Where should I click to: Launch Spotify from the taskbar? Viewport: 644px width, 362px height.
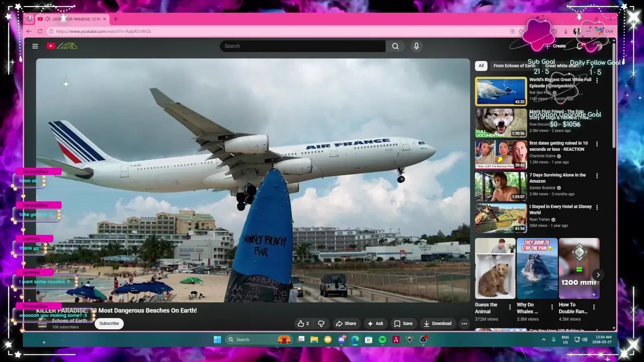tap(382, 339)
